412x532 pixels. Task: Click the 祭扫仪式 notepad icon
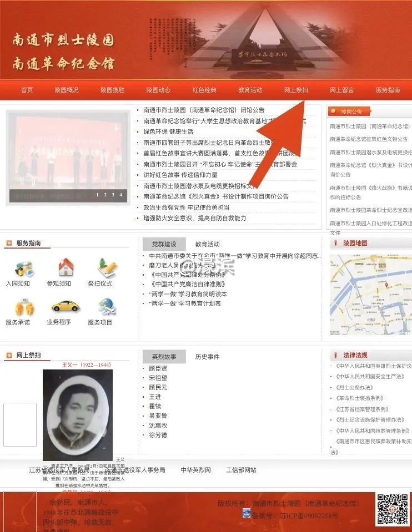[x=107, y=268]
